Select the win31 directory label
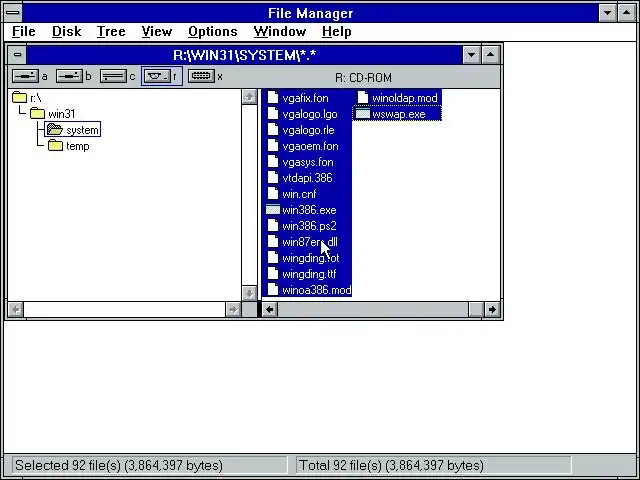This screenshot has width=640, height=480. coord(62,114)
